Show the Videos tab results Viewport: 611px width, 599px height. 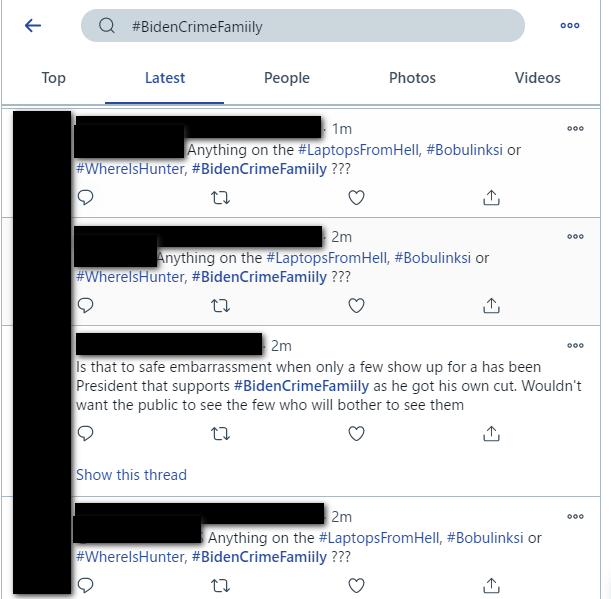(x=537, y=78)
